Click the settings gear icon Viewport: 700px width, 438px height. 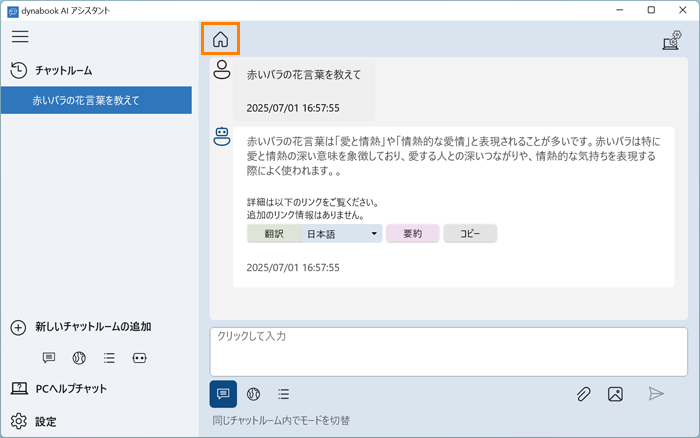coord(19,421)
